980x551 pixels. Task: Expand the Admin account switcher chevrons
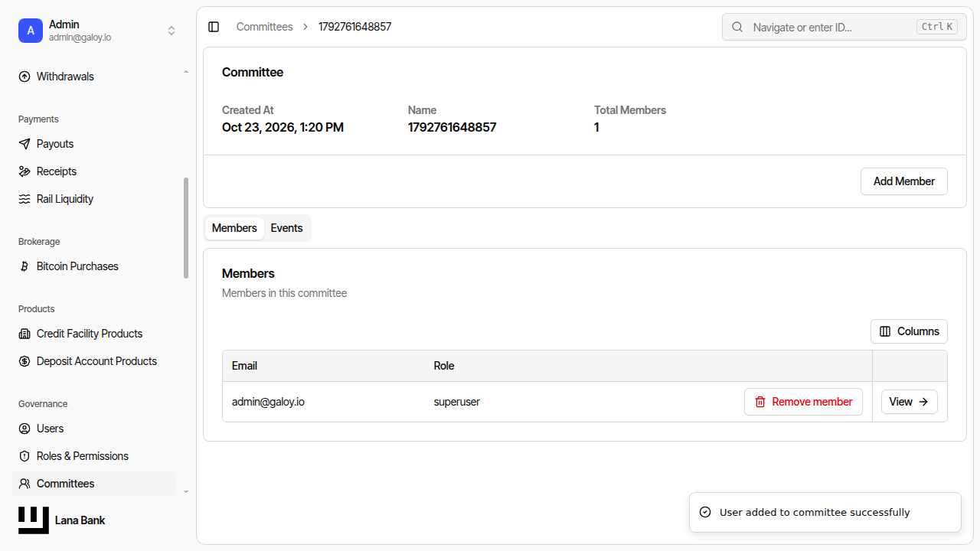tap(171, 31)
